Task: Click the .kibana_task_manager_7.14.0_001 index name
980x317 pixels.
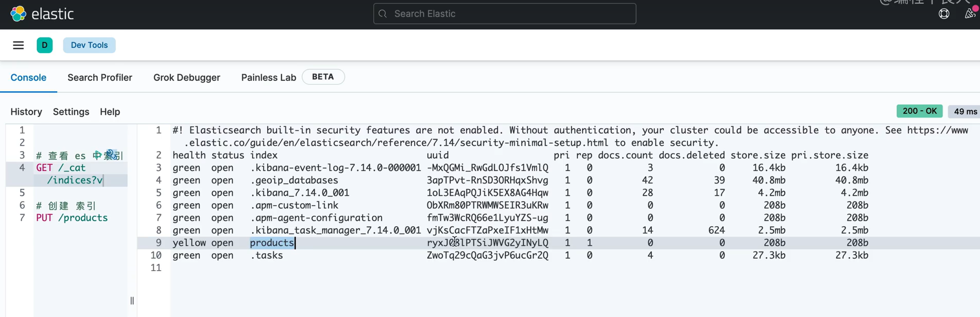Action: point(336,230)
